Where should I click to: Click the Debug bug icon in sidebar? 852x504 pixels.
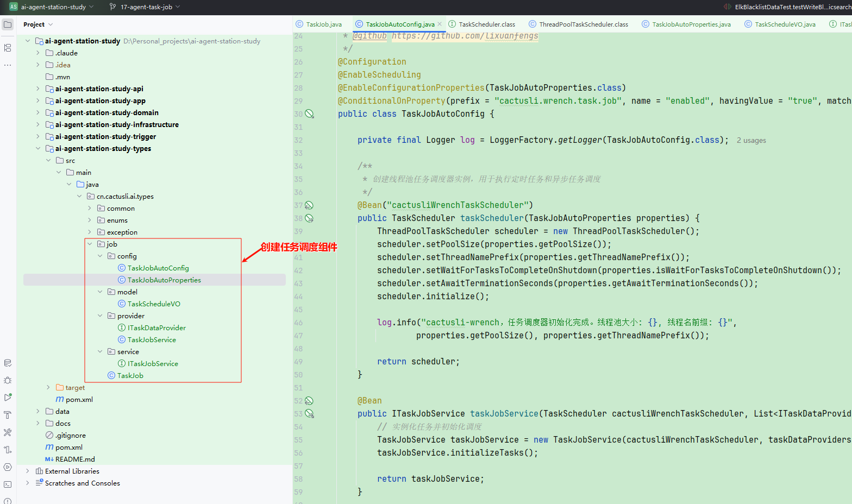(8, 380)
